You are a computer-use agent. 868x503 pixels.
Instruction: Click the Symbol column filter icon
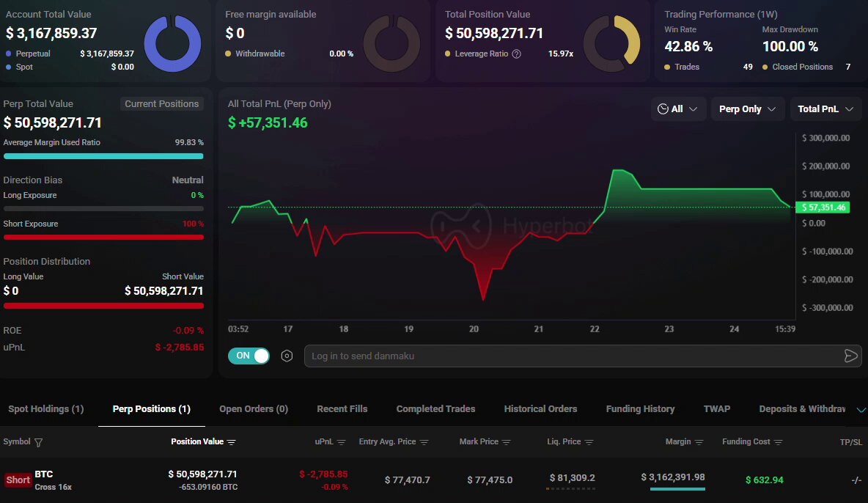[x=39, y=442]
